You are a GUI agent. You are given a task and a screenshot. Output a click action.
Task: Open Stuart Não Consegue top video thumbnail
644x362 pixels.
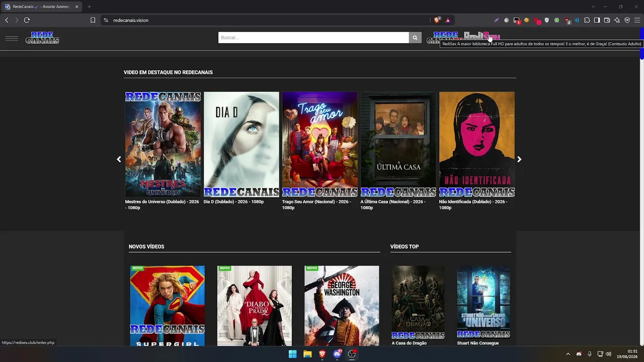(484, 303)
